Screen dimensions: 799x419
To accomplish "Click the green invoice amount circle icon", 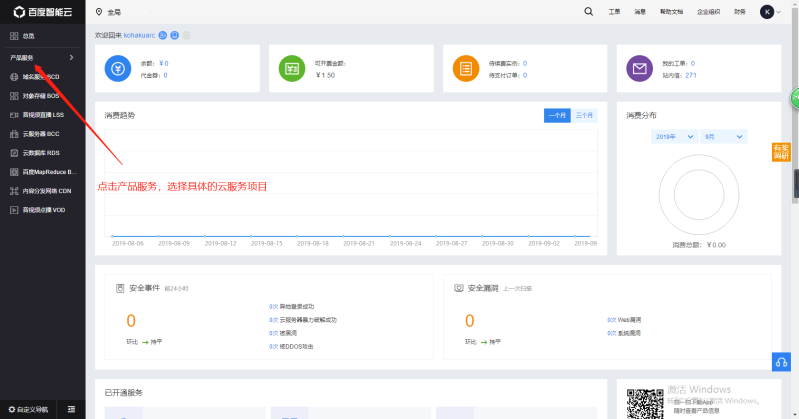I will 292,68.
